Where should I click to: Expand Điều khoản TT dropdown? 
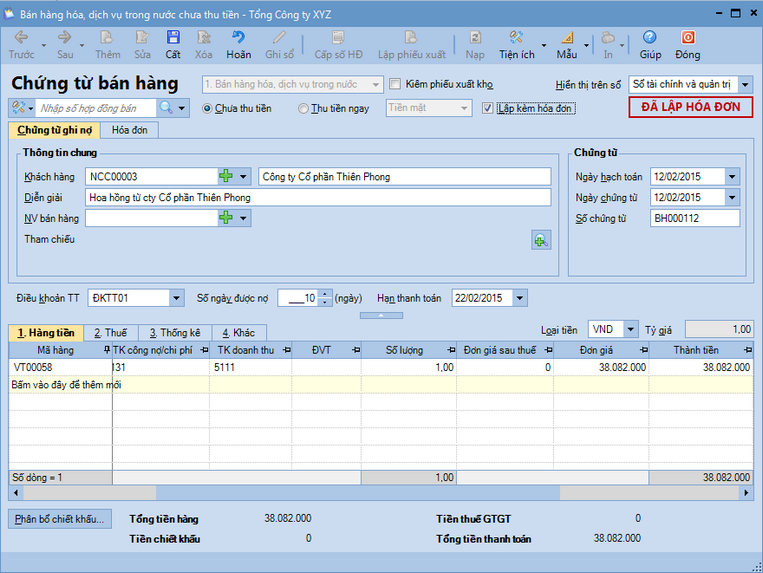pyautogui.click(x=176, y=298)
